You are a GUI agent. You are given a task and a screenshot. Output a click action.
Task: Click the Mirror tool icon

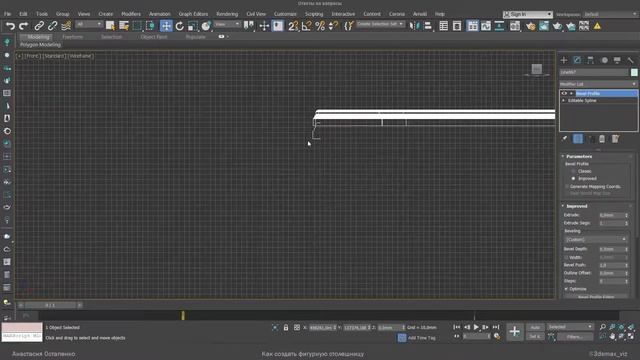click(x=414, y=26)
